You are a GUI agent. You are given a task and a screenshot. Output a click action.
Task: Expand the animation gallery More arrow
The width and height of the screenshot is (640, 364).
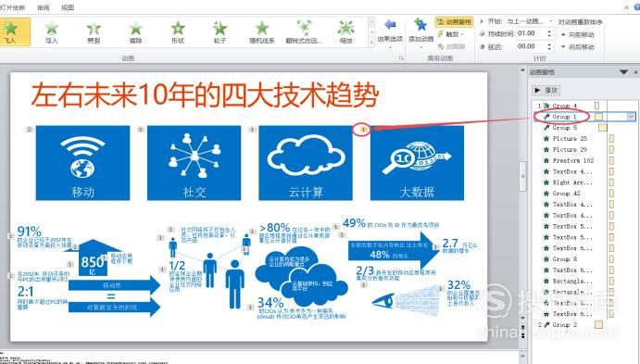point(371,43)
